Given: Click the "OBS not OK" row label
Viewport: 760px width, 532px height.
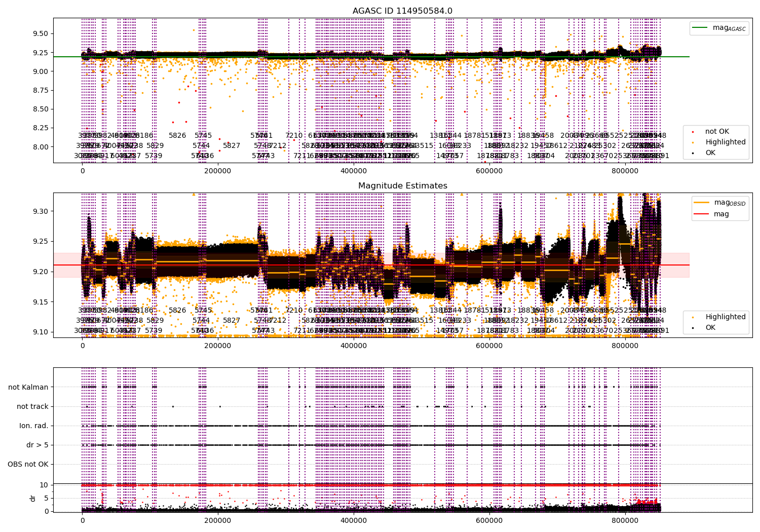Looking at the screenshot, I should click(28, 464).
